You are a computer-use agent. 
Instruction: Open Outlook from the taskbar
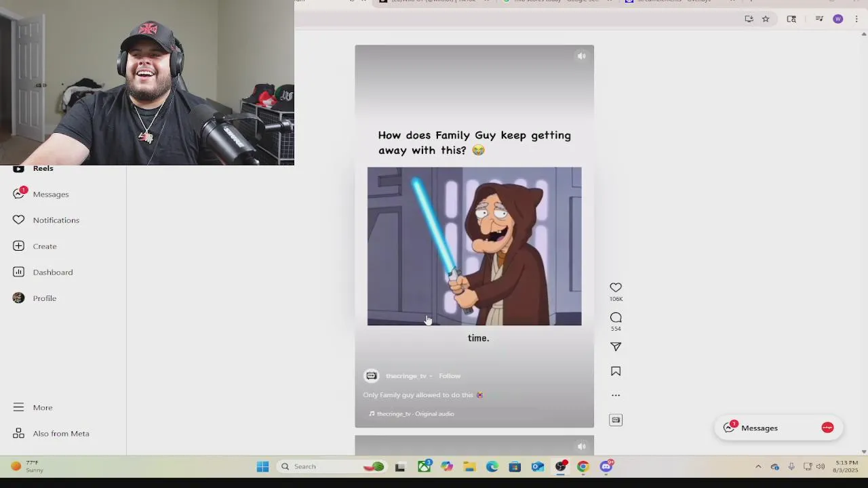(x=538, y=466)
